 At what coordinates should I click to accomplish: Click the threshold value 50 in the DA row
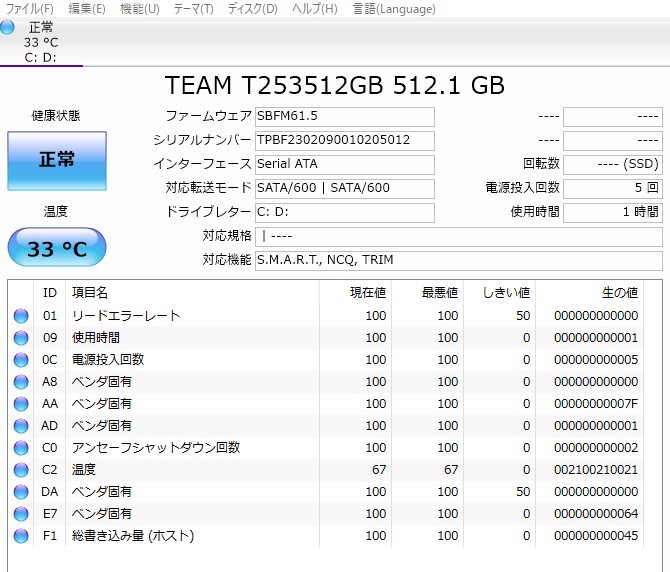tap(523, 492)
